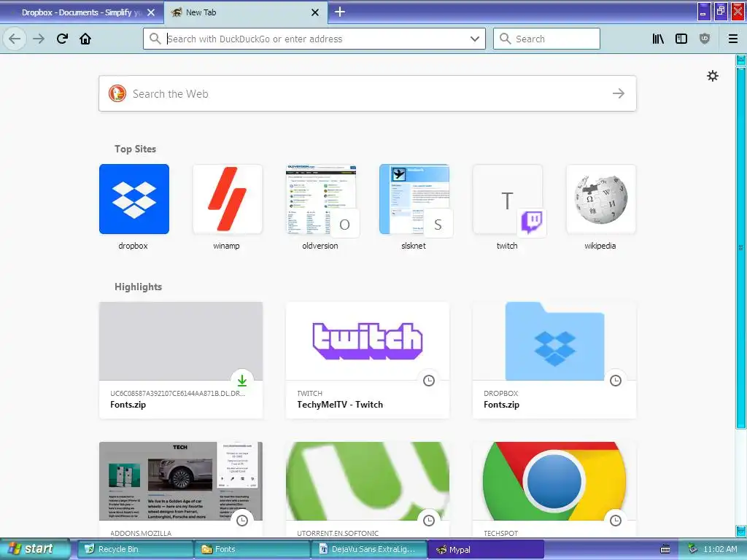Click the forward navigation arrow
747x560 pixels.
click(39, 39)
